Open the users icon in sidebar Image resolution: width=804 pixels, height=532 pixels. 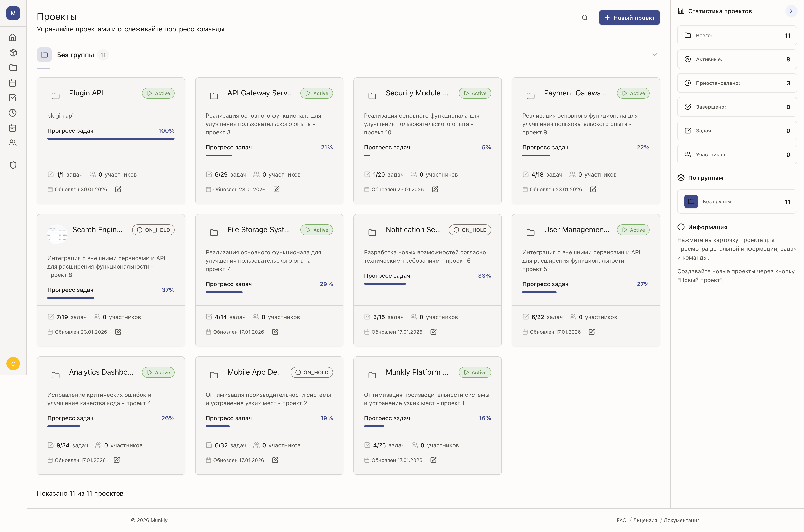(13, 143)
